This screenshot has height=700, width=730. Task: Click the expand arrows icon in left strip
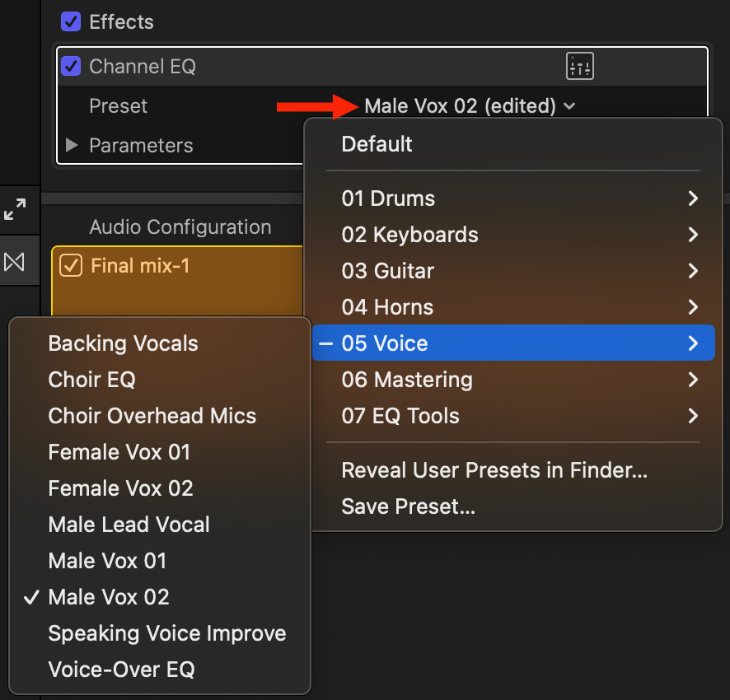click(15, 209)
